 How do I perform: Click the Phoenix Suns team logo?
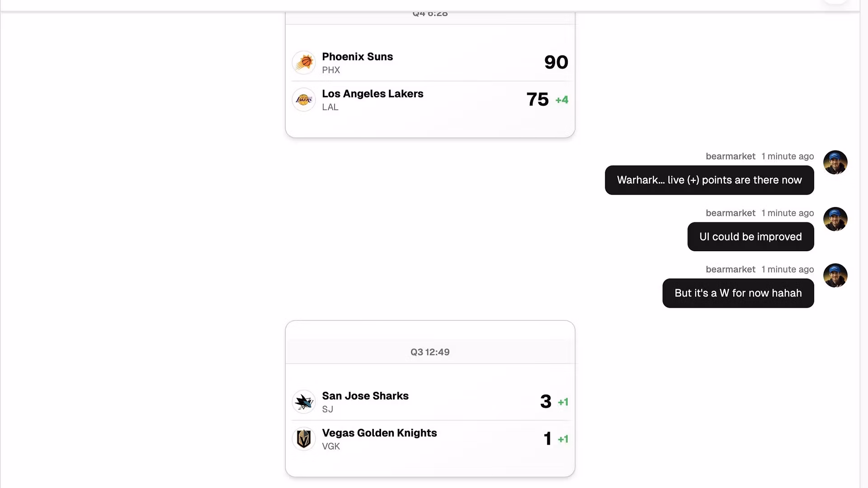304,62
